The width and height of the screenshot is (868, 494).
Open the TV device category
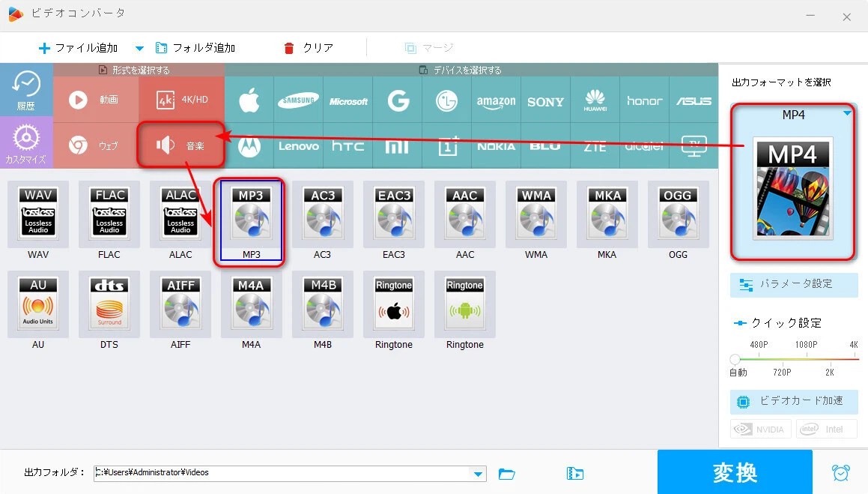(694, 146)
